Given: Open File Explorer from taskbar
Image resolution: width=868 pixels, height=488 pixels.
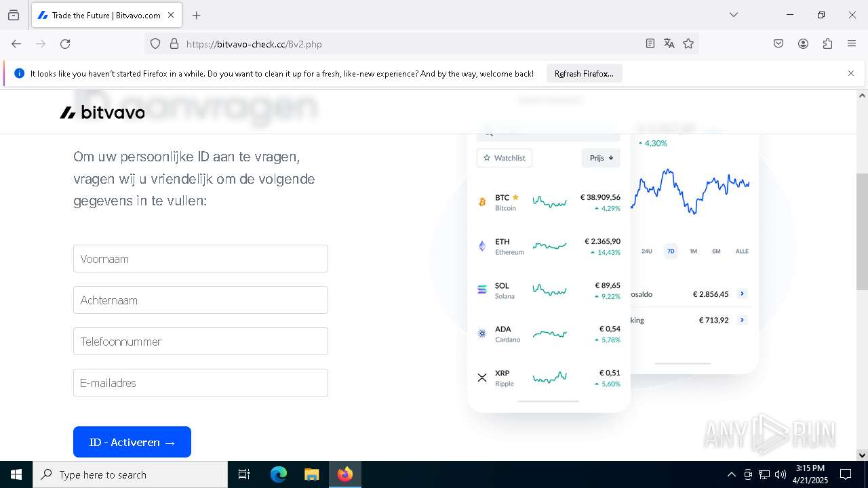Looking at the screenshot, I should (x=311, y=474).
